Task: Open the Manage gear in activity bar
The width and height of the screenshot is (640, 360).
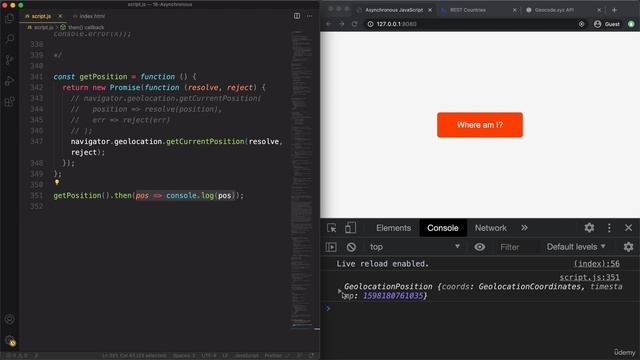Action: pyautogui.click(x=9, y=340)
